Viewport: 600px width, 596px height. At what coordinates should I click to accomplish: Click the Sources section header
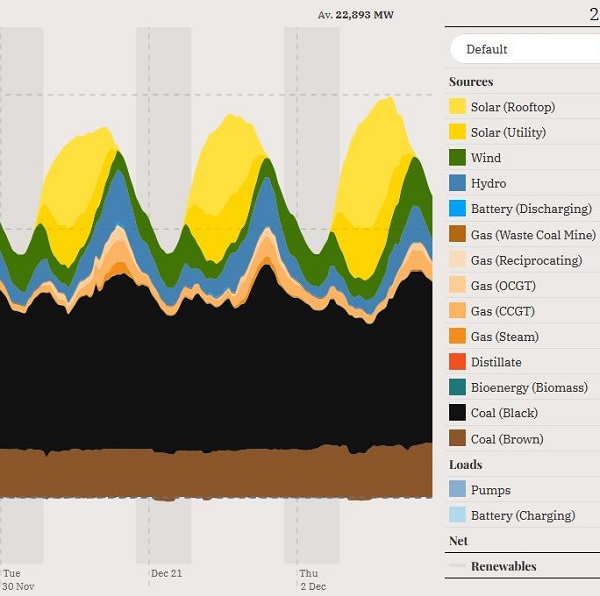471,82
